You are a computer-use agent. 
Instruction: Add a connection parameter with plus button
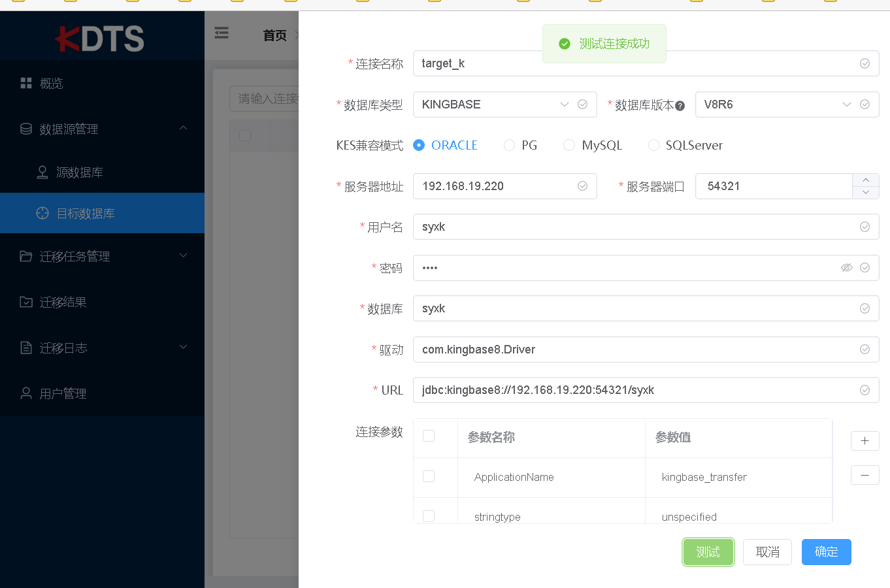click(x=865, y=441)
